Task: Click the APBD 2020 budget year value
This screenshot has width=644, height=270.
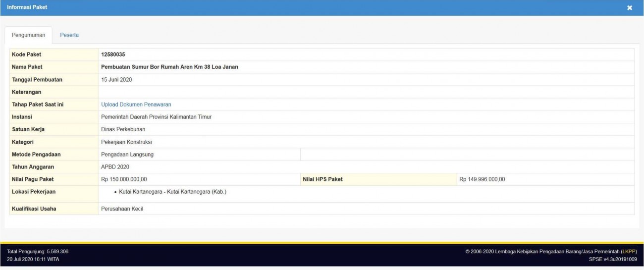Action: (x=115, y=167)
